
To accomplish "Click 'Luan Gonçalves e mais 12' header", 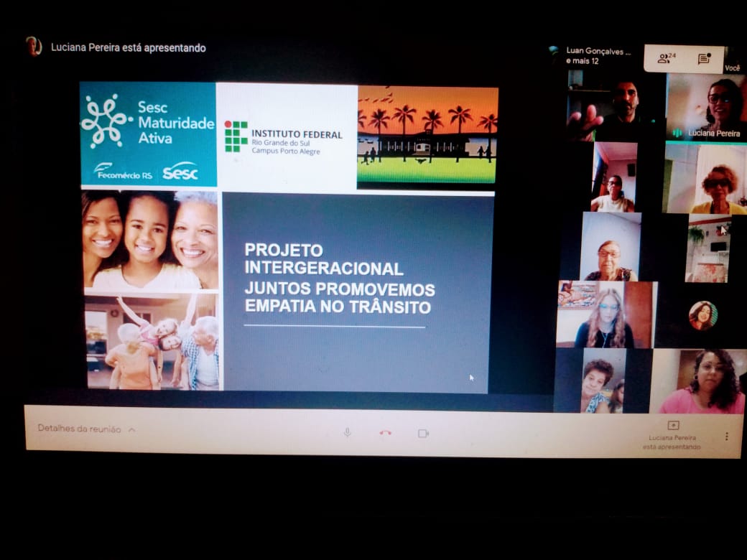I will coord(598,55).
